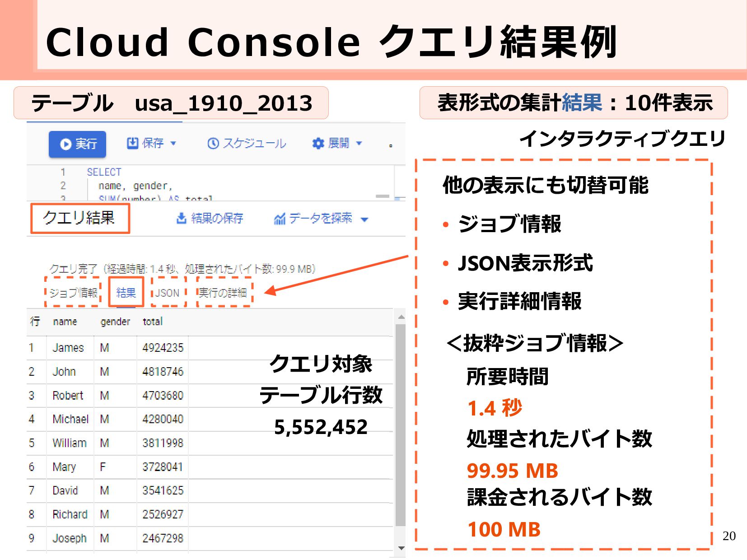The image size is (747, 560).
Task: Switch to the ジョブ情報 tab
Action: 73,293
